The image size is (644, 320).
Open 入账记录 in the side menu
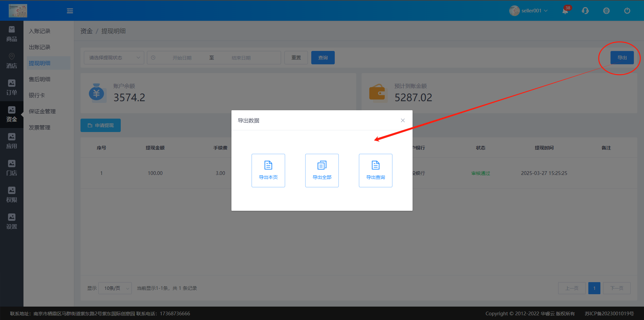click(40, 31)
